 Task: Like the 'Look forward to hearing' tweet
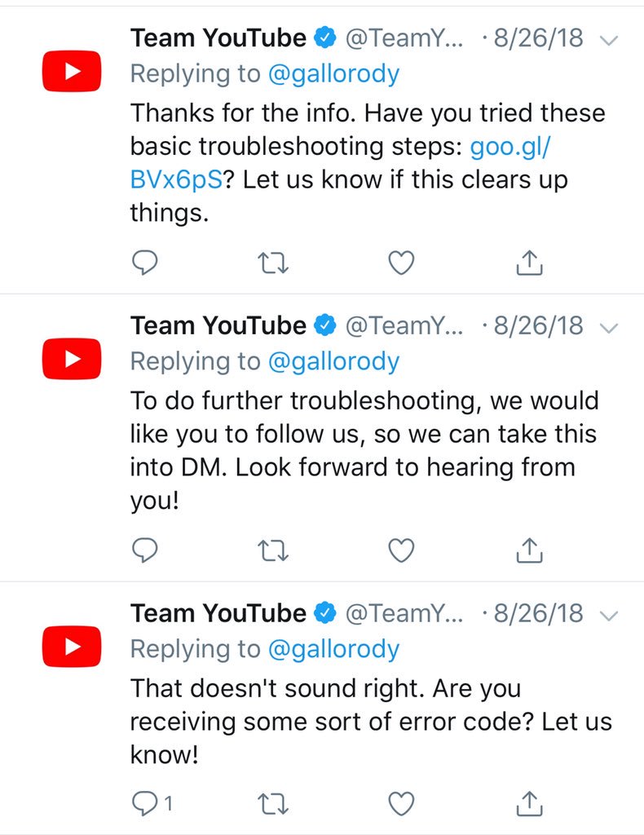(x=401, y=550)
